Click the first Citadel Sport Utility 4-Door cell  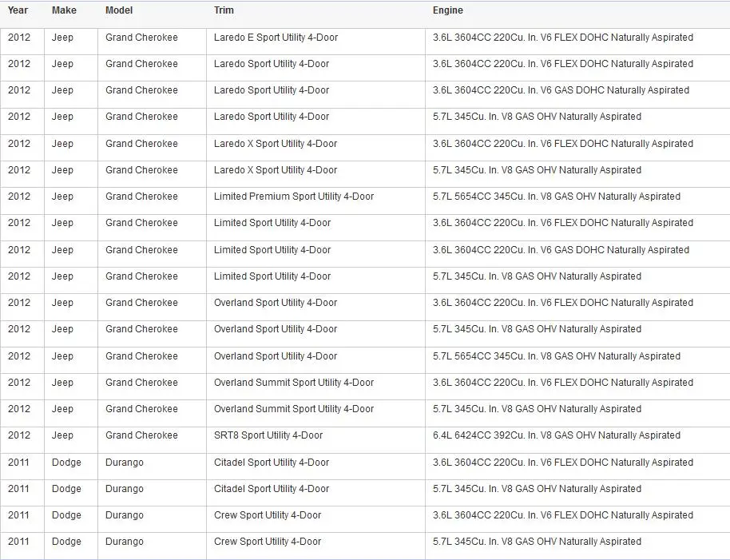tap(315, 467)
